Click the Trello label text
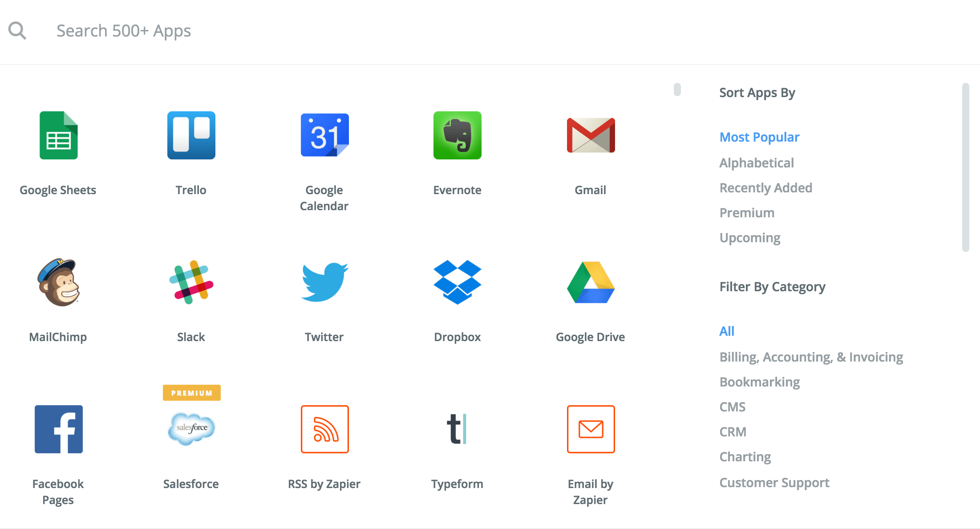Screen dimensions: 980x529 coord(191,190)
